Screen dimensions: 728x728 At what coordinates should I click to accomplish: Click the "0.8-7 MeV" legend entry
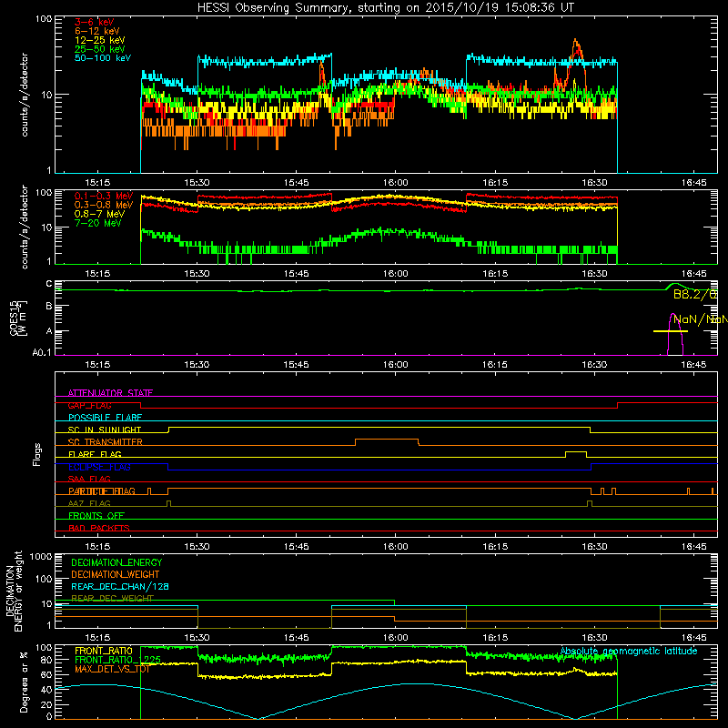(x=99, y=214)
